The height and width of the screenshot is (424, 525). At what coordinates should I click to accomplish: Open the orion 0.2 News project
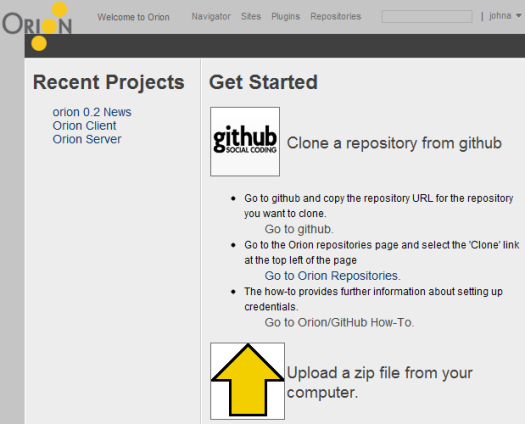click(x=92, y=112)
